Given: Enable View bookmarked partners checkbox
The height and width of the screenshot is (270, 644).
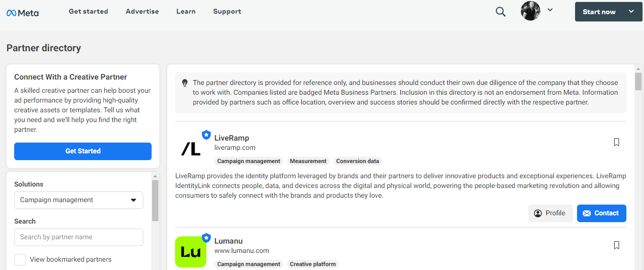Looking at the screenshot, I should [20, 260].
